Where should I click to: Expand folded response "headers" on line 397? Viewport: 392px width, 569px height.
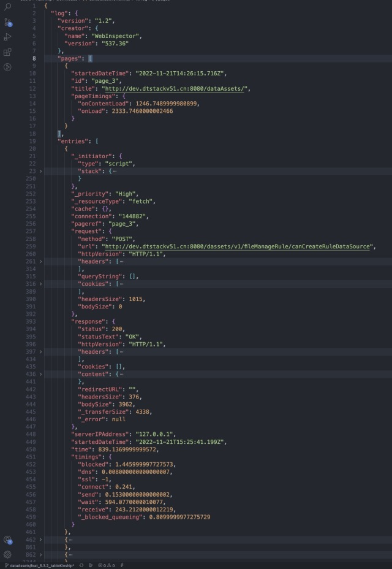click(x=40, y=351)
